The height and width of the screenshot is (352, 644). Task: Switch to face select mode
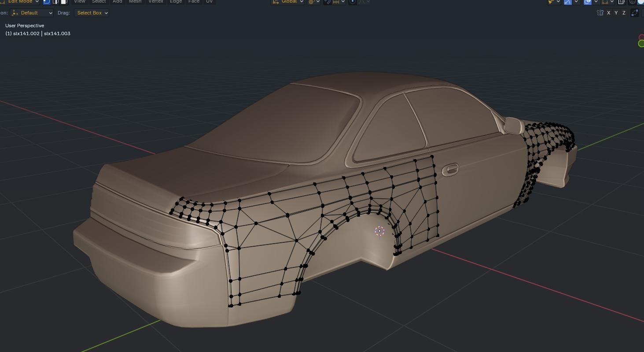click(64, 2)
